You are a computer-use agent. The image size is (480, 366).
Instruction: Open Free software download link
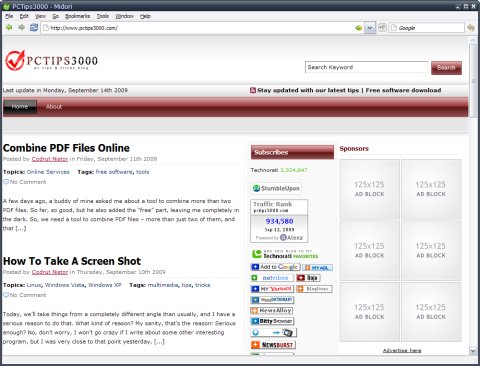pos(403,90)
